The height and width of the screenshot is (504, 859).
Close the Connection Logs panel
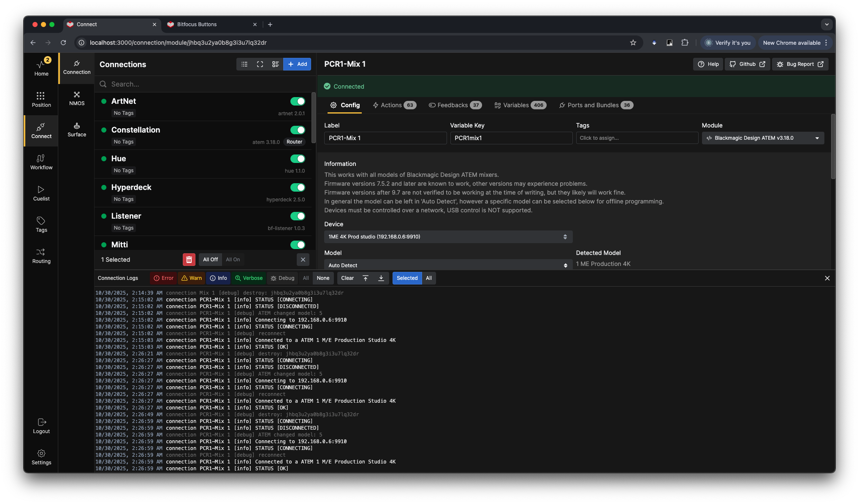coord(827,278)
